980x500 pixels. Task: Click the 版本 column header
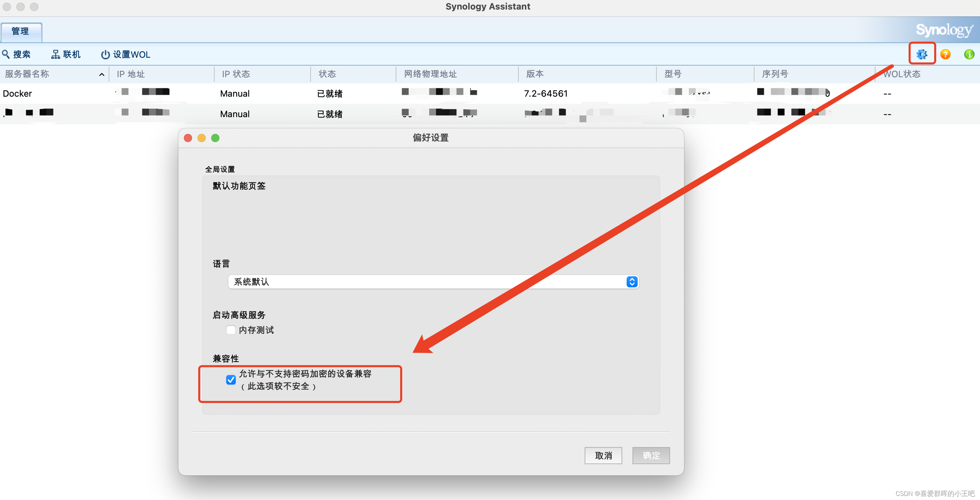tap(534, 74)
